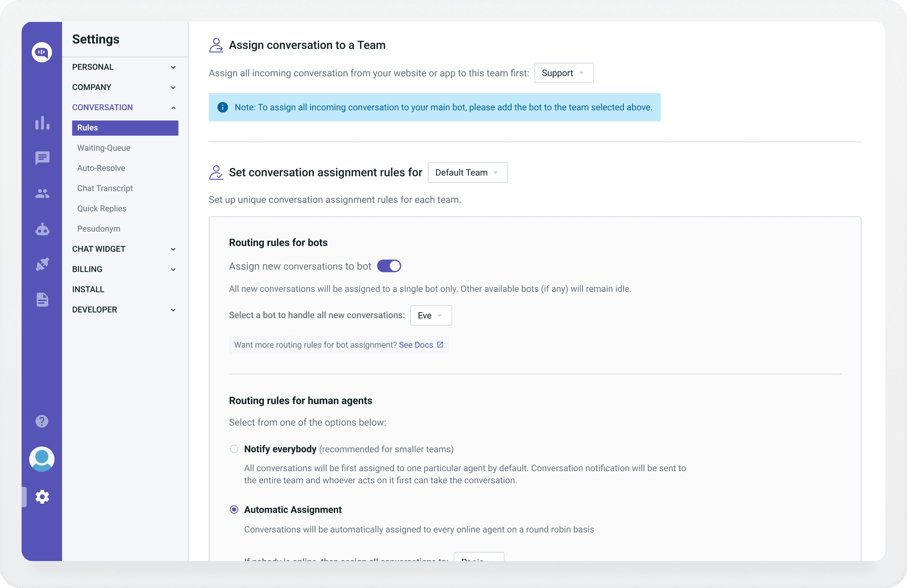Click the person icon beside Assign conversation heading
This screenshot has width=907, height=588.
point(216,45)
